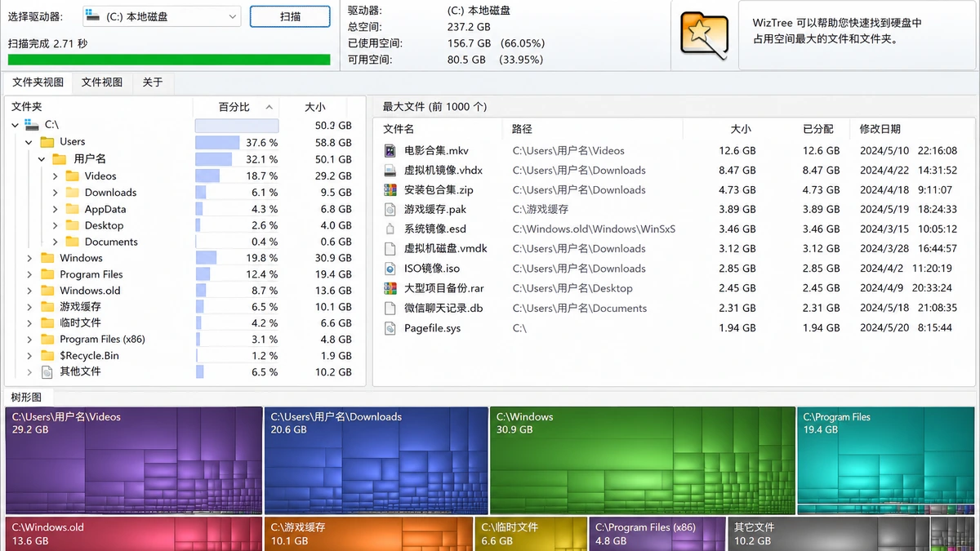Open the 选择驱动器 drive dropdown

coord(162,16)
